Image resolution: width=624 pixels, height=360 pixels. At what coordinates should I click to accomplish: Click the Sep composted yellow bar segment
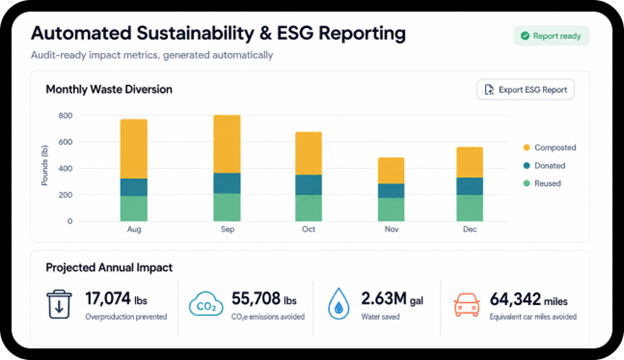(227, 144)
